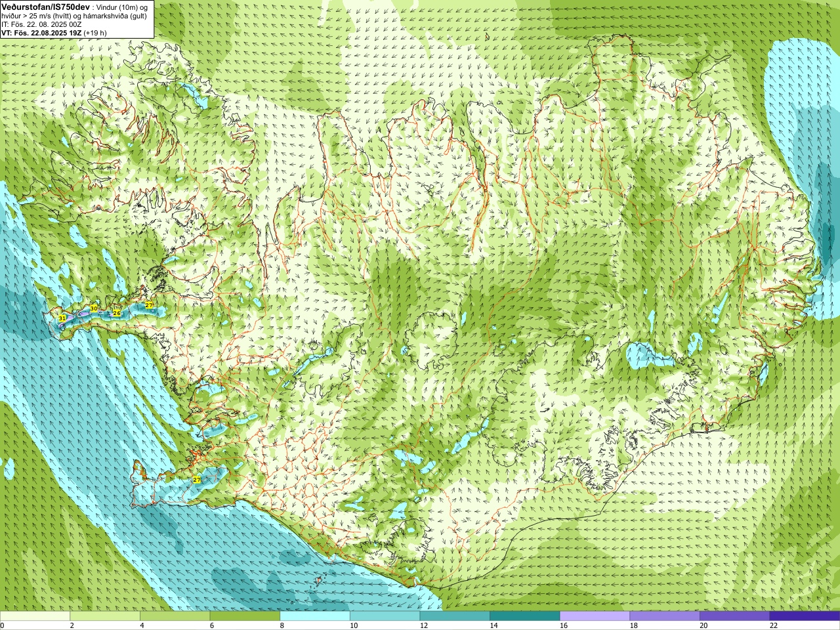Click the legend scale label '22'
This screenshot has width=840, height=630.
pos(773,626)
